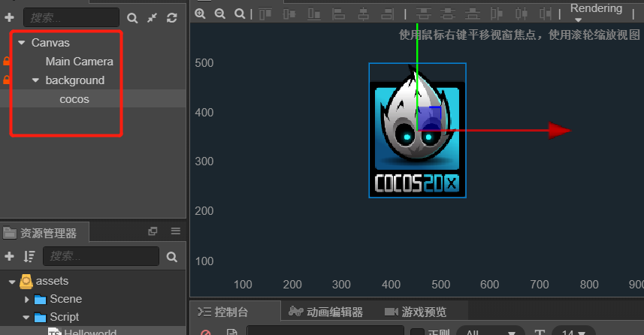This screenshot has height=335, width=644.
Task: Click the red X-axis gizmo arrow
Action: coord(559,131)
